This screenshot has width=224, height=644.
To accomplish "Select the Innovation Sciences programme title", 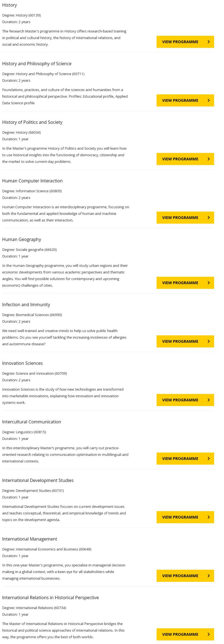I will click(23, 363).
